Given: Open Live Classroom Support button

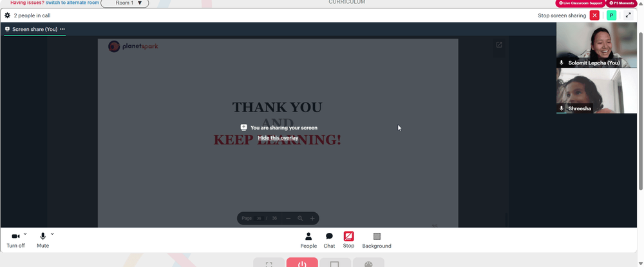Looking at the screenshot, I should (x=580, y=3).
